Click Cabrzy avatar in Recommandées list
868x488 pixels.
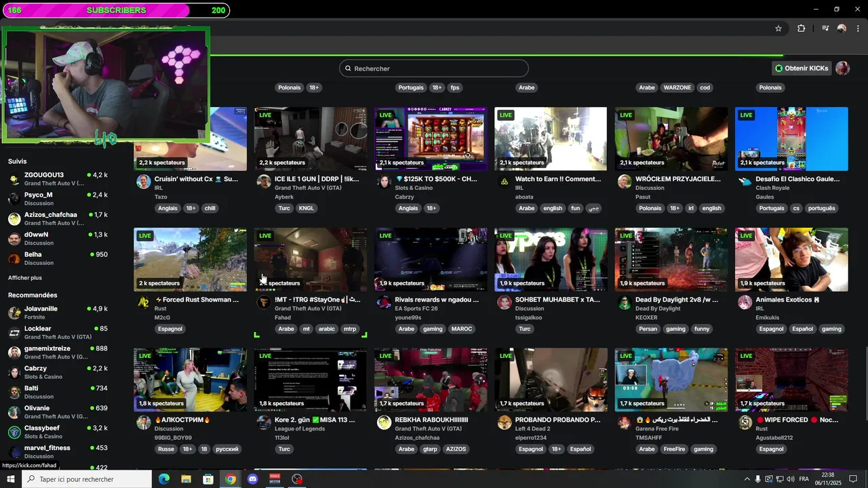point(14,372)
